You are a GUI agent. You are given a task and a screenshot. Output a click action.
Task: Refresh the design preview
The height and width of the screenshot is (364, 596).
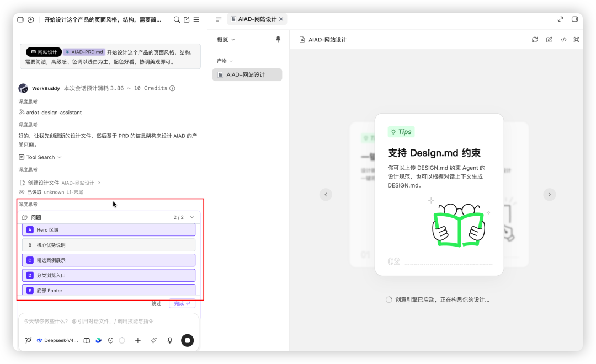pos(535,40)
